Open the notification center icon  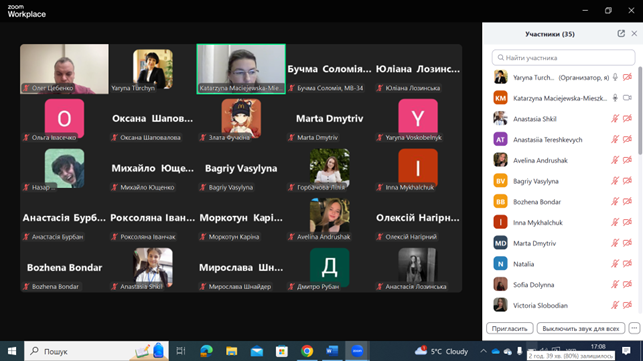[626, 351]
